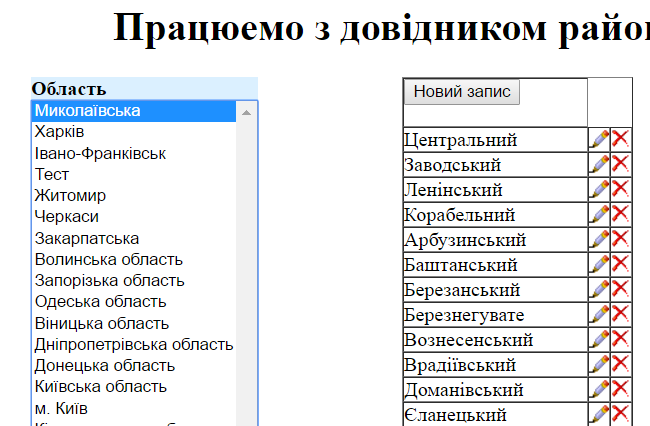
Task: Choose м. Київ from the region list
Action: click(61, 408)
